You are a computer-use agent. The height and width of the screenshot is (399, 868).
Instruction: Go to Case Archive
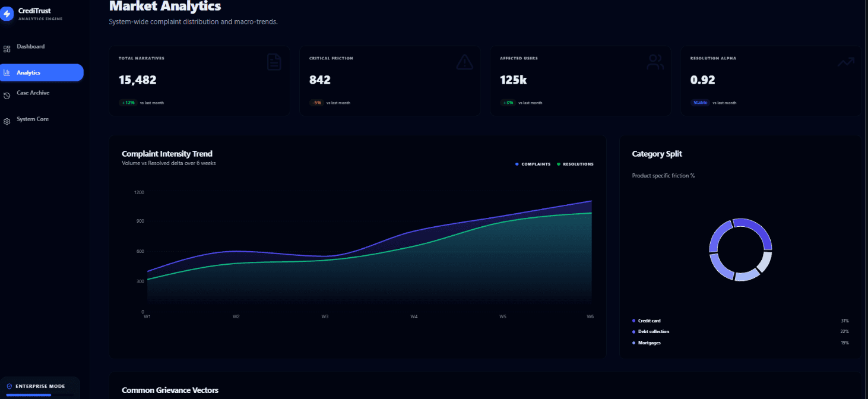[x=33, y=93]
